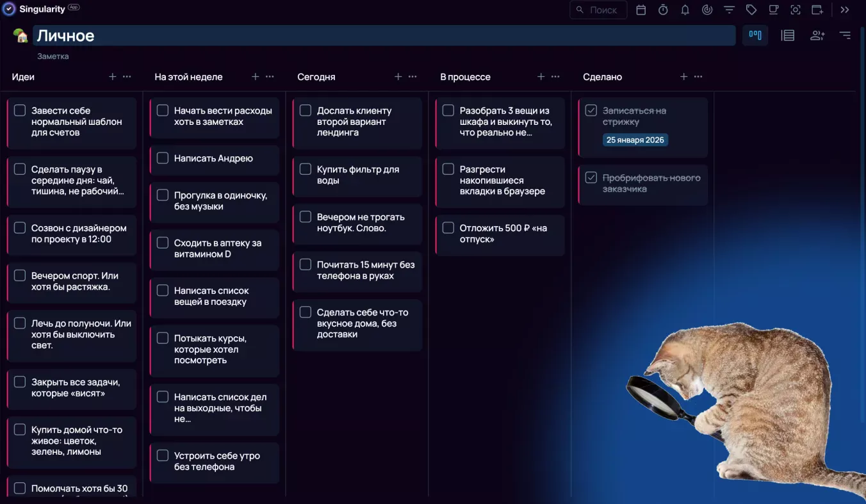
Task: Add a task to В процессе column
Action: (x=541, y=77)
